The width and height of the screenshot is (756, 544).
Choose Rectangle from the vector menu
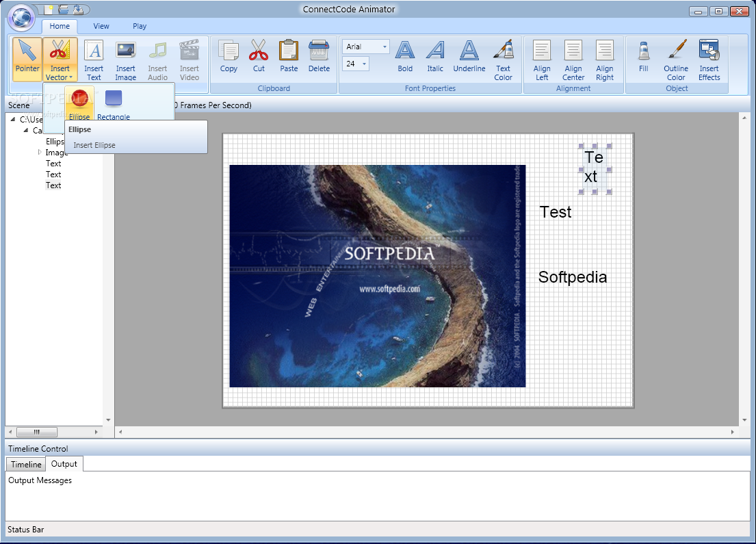(x=114, y=104)
